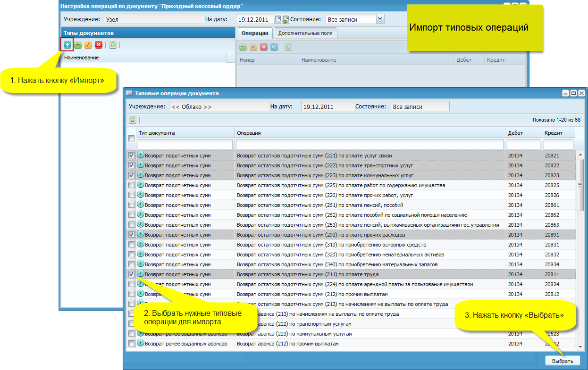Click the disabled delete icon in Операции toolbar

click(x=264, y=47)
